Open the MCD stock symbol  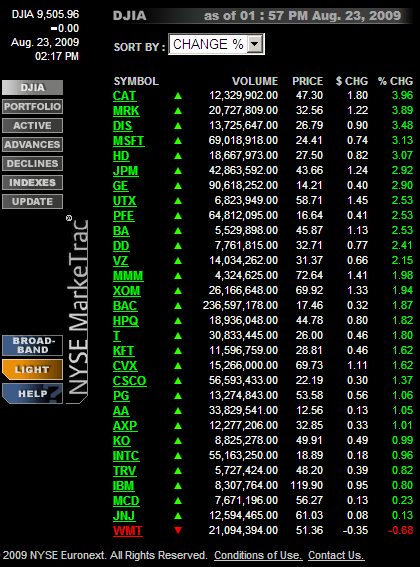[126, 501]
